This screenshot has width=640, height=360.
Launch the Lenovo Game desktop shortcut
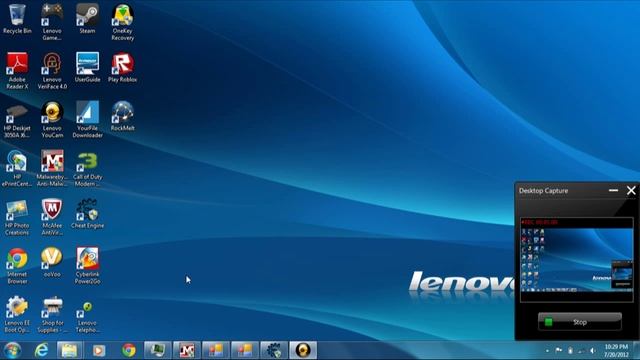[x=52, y=22]
